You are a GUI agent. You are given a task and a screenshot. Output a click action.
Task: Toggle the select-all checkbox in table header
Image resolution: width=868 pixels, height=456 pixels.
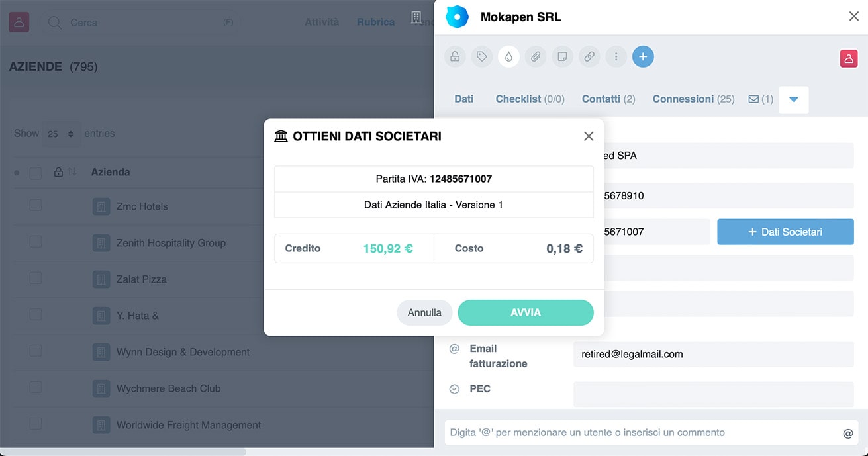point(36,173)
